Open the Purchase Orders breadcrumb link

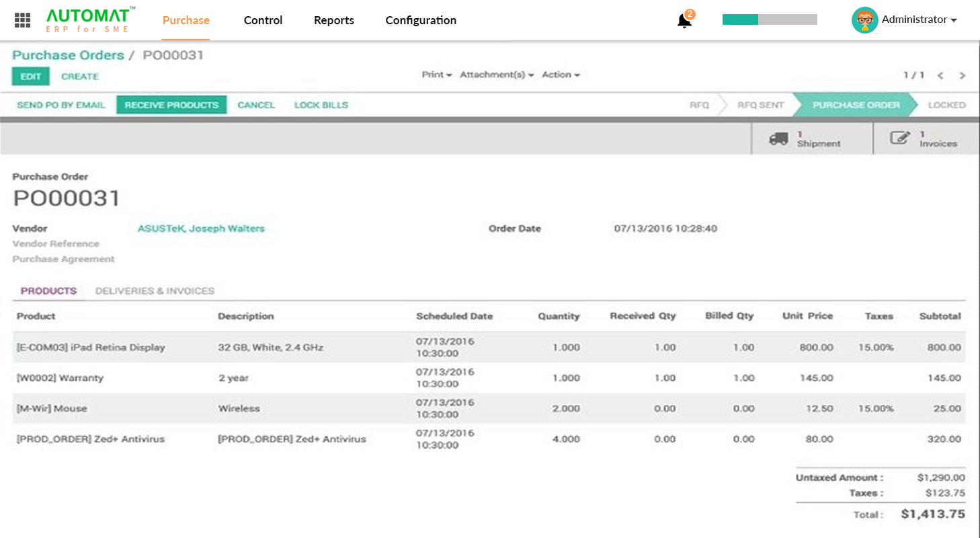pyautogui.click(x=68, y=55)
